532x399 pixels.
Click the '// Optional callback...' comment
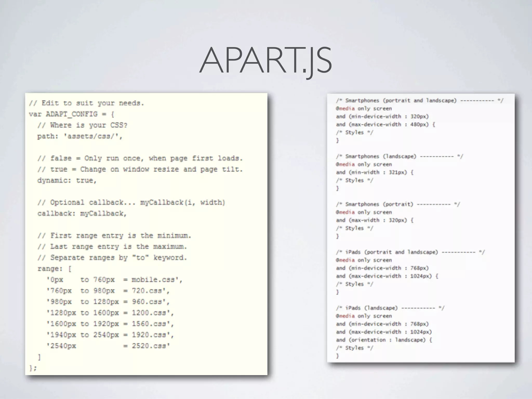[x=131, y=203]
